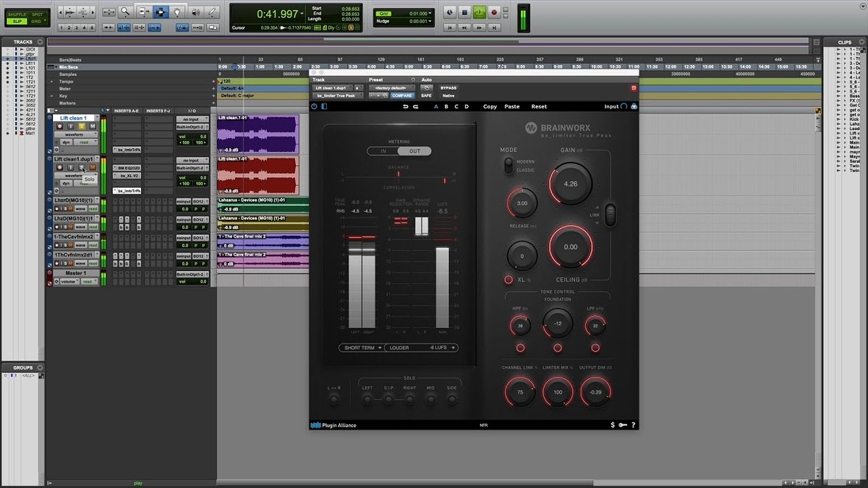Click the plugin redo arrow

click(x=416, y=106)
